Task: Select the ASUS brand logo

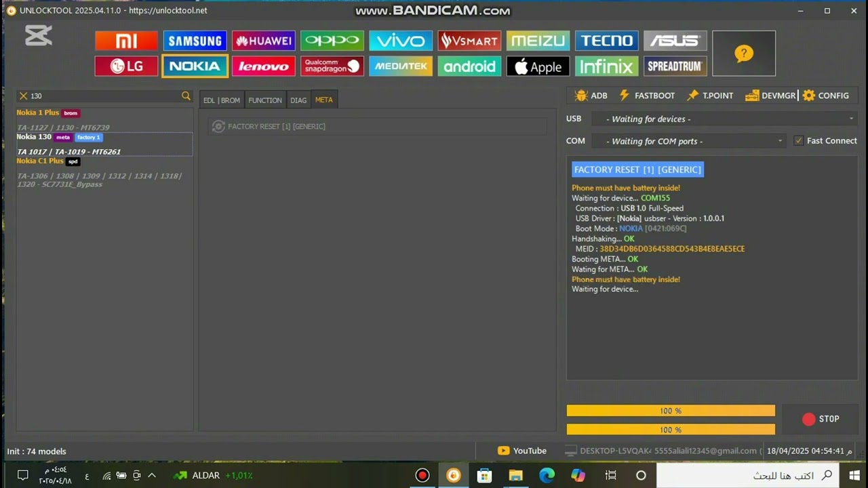Action: [x=675, y=41]
